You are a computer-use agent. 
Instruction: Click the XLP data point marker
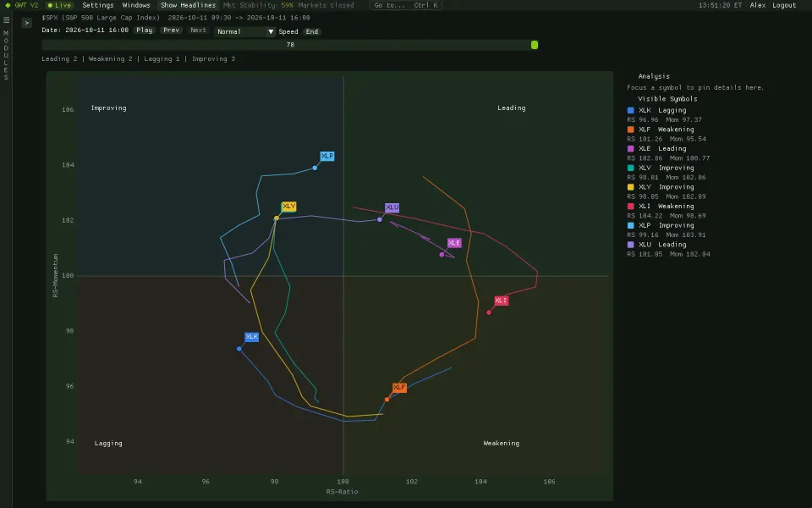[x=315, y=168]
